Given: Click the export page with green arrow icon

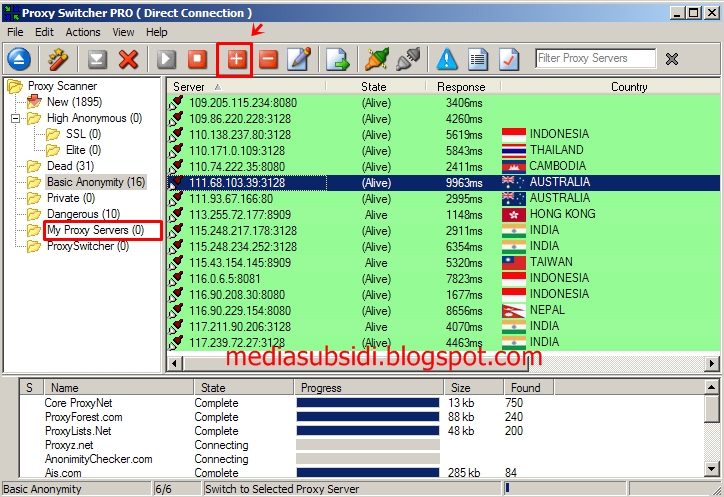Looking at the screenshot, I should click(338, 59).
